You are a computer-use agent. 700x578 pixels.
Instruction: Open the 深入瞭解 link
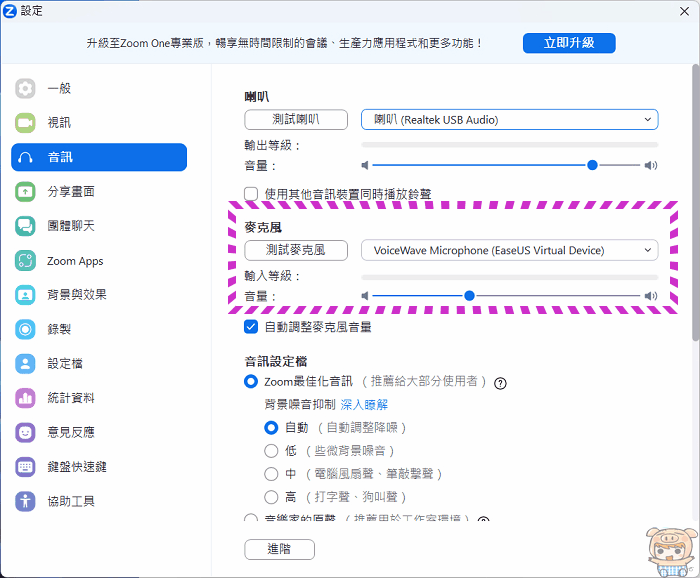364,405
